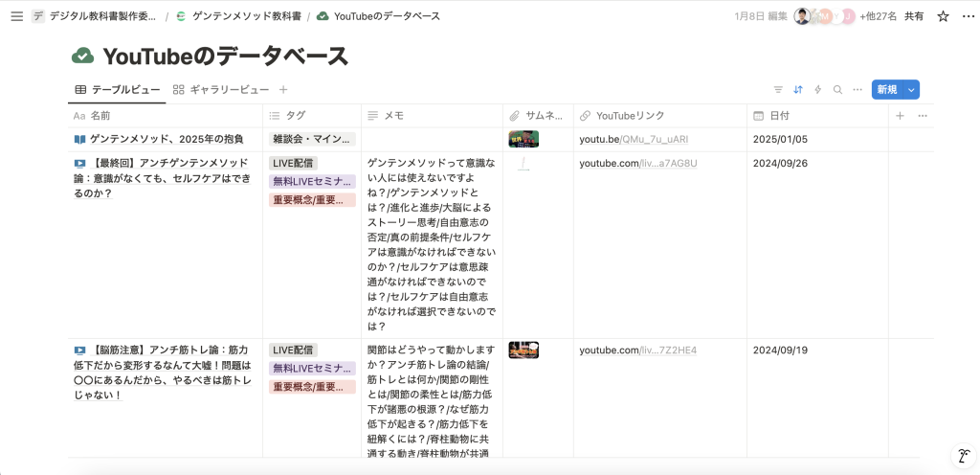Go to ゲンテンメソッド教科書 in breadcrumb
This screenshot has height=475, width=980.
coord(238,16)
